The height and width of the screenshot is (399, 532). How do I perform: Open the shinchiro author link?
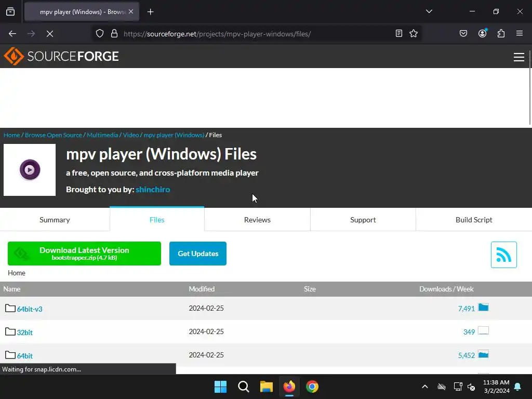click(x=153, y=189)
